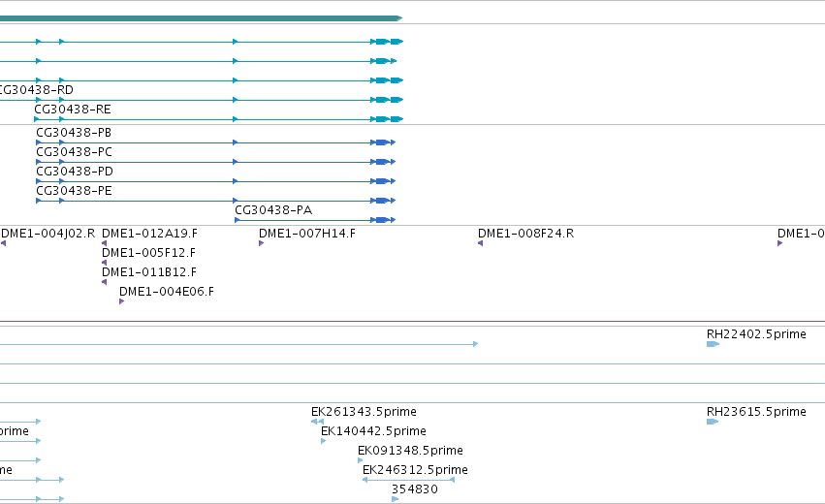Click the DME1-008F24.R feature label
Image resolution: width=825 pixels, height=504 pixels.
click(526, 234)
